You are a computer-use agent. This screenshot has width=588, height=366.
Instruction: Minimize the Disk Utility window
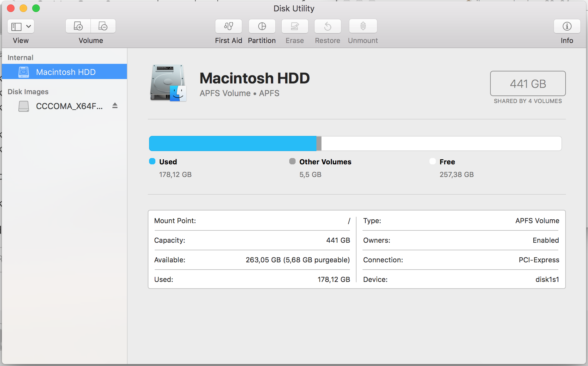pos(24,8)
